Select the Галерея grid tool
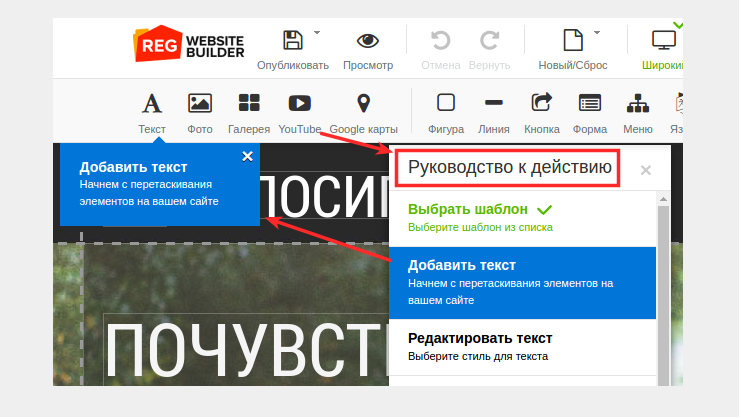741x419 pixels. point(249,113)
